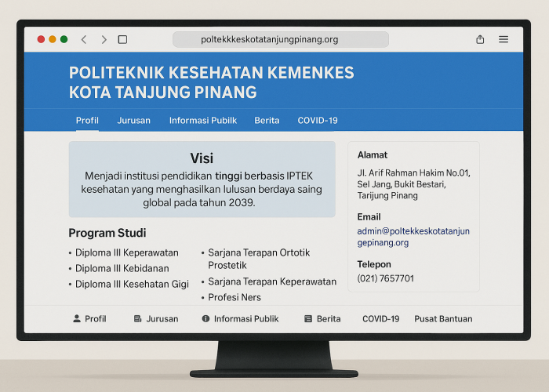The image size is (549, 392).
Task: Click the info icon beside Informasi Publik
Action: tap(205, 318)
